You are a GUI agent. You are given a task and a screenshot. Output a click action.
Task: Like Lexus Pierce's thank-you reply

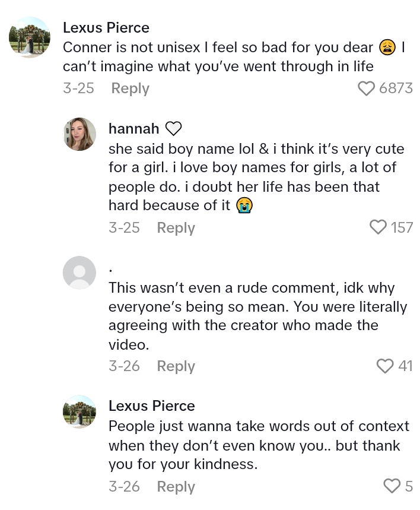coord(392,486)
